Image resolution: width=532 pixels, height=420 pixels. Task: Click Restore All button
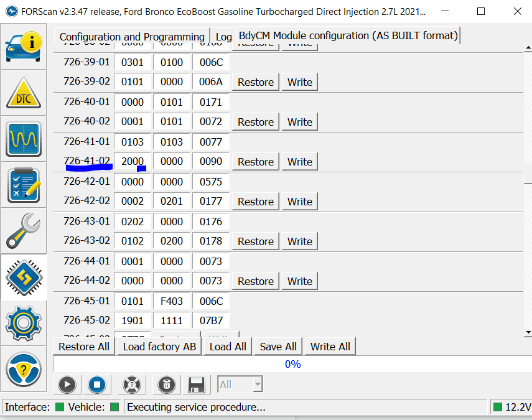click(84, 347)
